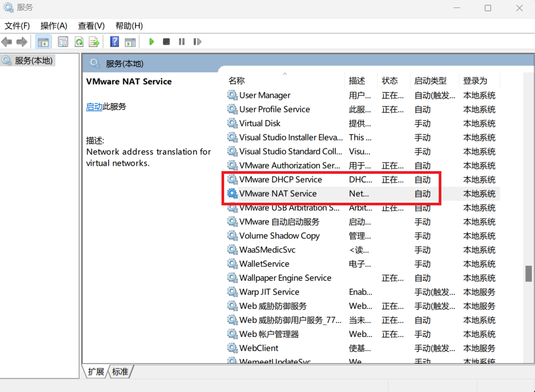Select the Volume Shadow Copy service name
This screenshot has width=535, height=392.
point(279,235)
